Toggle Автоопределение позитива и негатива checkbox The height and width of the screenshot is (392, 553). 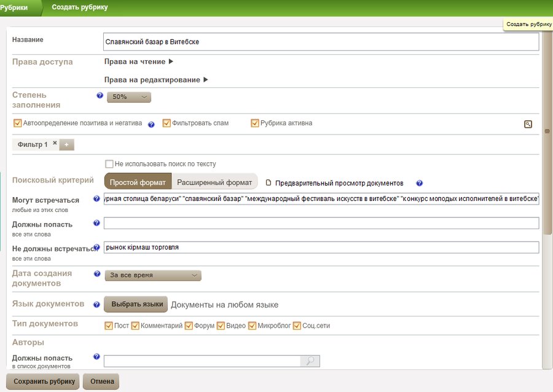(x=17, y=123)
